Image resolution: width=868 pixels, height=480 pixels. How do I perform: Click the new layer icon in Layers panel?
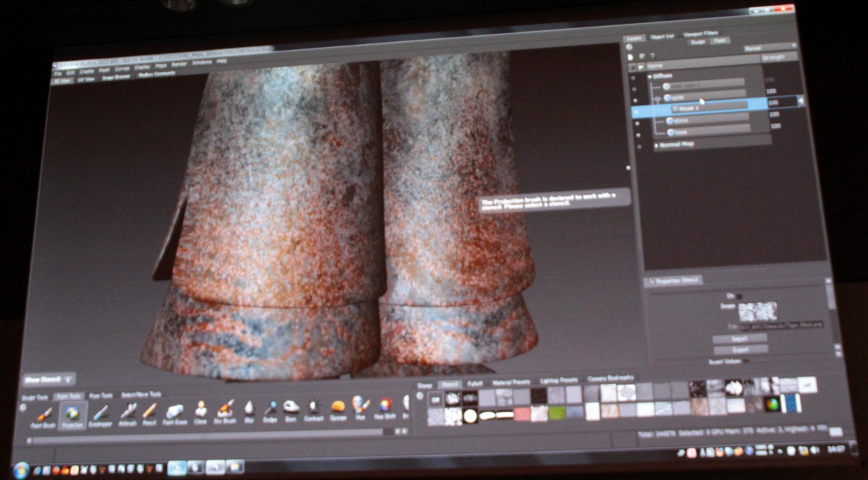point(630,57)
